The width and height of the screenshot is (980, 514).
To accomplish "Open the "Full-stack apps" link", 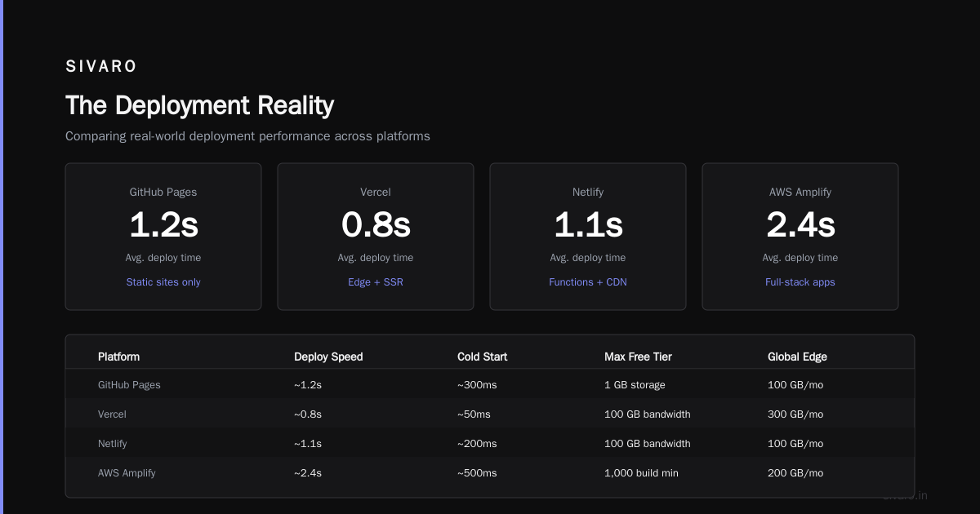I will point(800,282).
